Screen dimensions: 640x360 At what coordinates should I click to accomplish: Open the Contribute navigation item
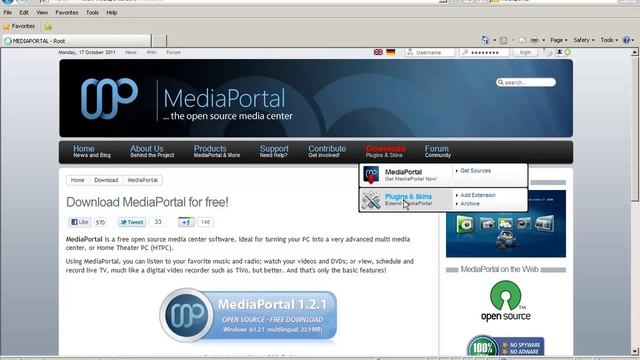[327, 151]
